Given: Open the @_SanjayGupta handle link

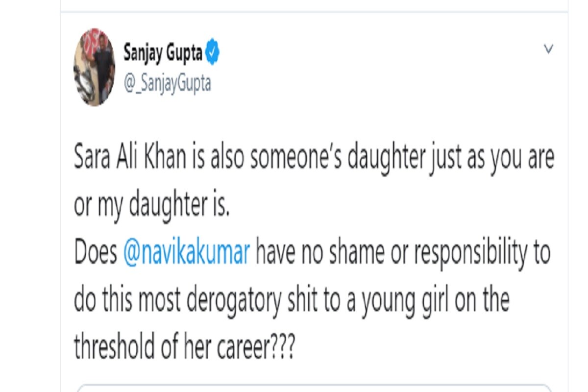Looking at the screenshot, I should click(167, 84).
